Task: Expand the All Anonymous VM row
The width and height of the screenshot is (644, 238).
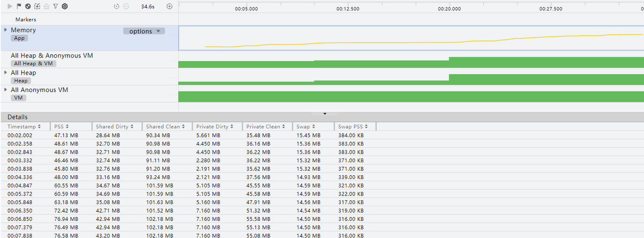Action: pos(6,89)
